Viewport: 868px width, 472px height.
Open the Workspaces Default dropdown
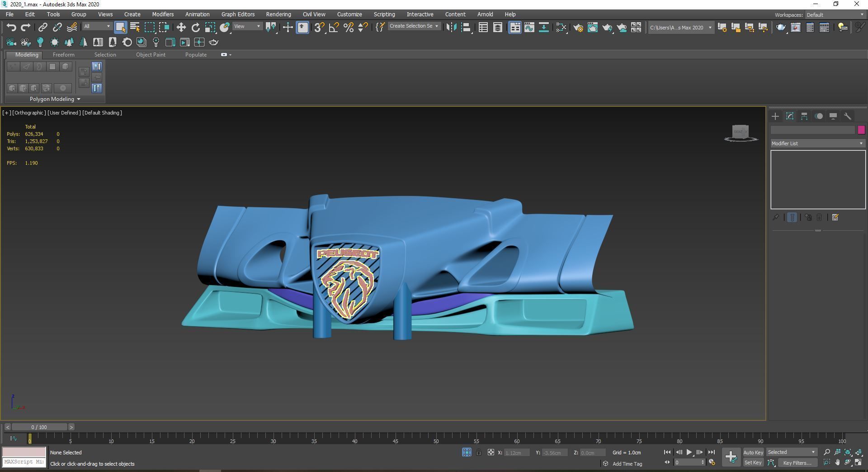pyautogui.click(x=835, y=15)
